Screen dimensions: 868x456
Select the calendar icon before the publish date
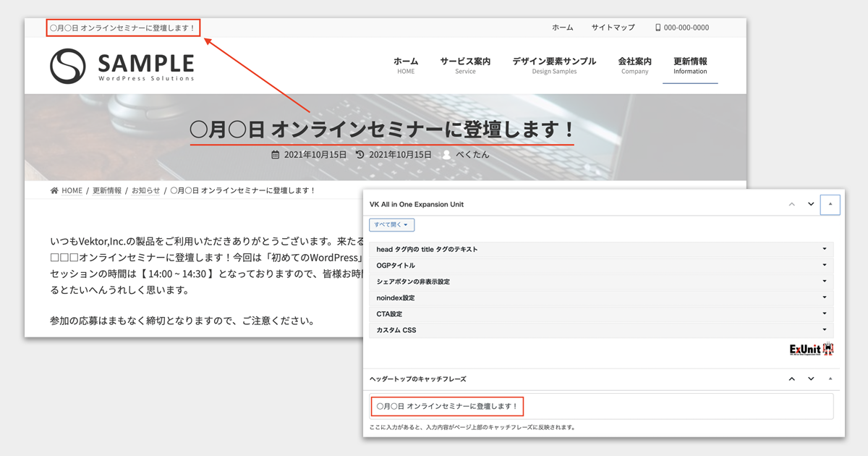coord(277,153)
